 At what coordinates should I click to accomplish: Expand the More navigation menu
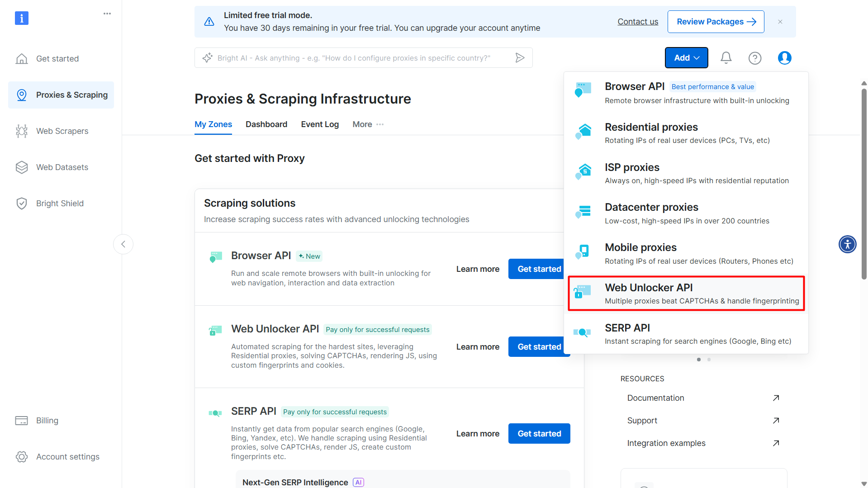point(367,124)
